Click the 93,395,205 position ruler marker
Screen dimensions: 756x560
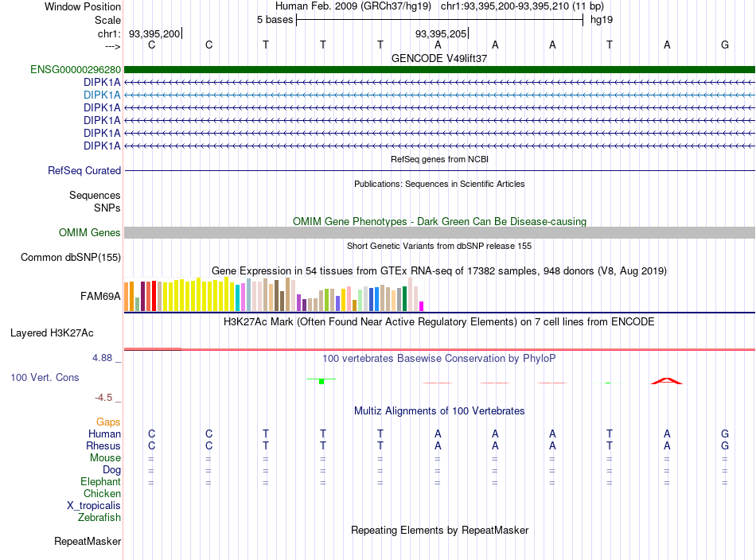coord(442,33)
